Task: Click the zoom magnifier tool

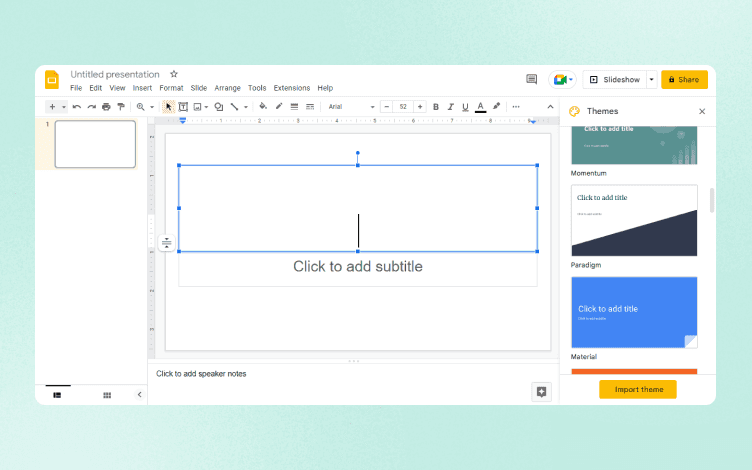Action: click(141, 106)
